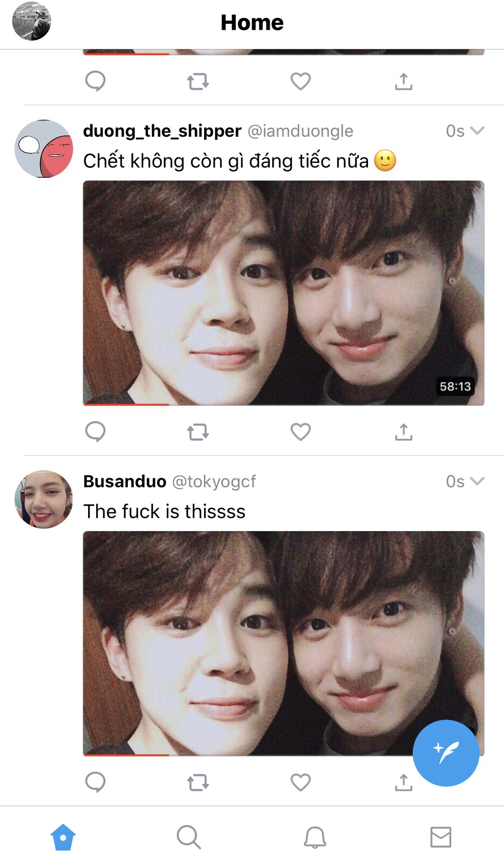The height and width of the screenshot is (867, 504).
Task: Open the Search tab
Action: [x=189, y=837]
